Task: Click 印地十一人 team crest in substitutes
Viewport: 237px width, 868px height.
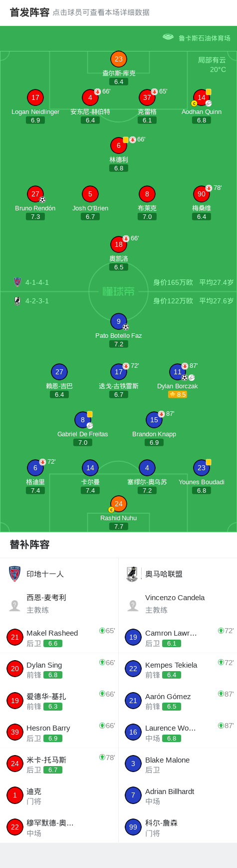Action: coord(15,574)
